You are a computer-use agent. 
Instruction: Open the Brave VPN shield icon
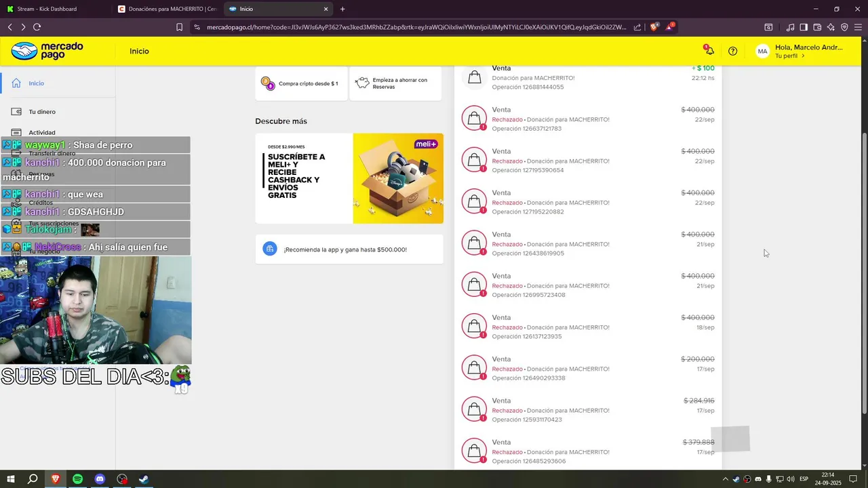[844, 27]
